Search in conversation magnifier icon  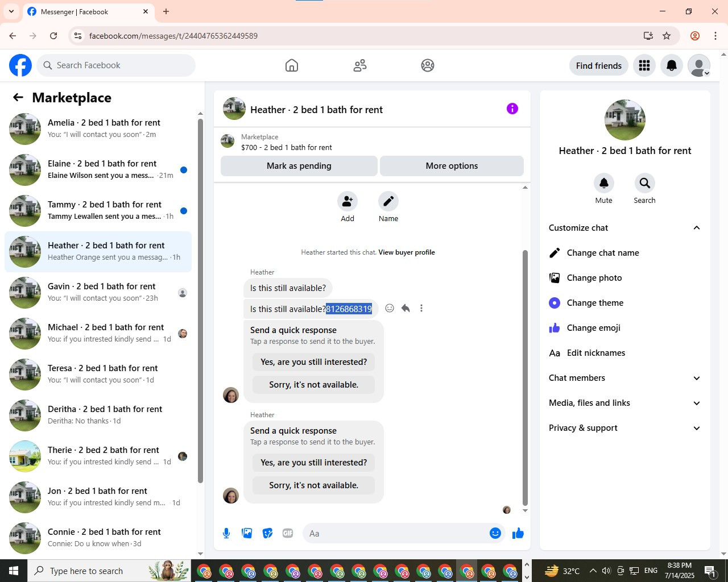pyautogui.click(x=644, y=183)
